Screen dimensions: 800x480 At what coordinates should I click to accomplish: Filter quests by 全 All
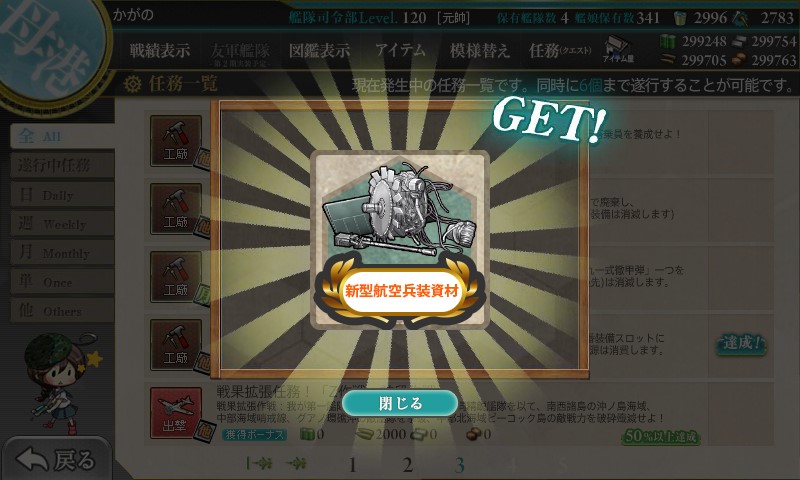pyautogui.click(x=62, y=136)
